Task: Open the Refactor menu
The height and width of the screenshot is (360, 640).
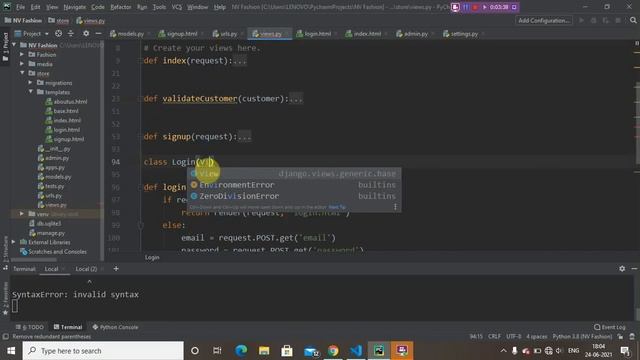Action: [121, 7]
